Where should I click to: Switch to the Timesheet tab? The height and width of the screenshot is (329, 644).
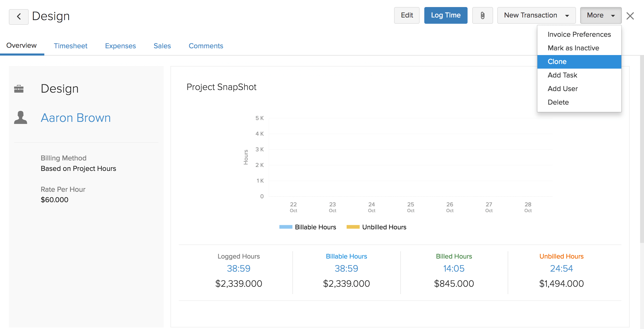[70, 46]
